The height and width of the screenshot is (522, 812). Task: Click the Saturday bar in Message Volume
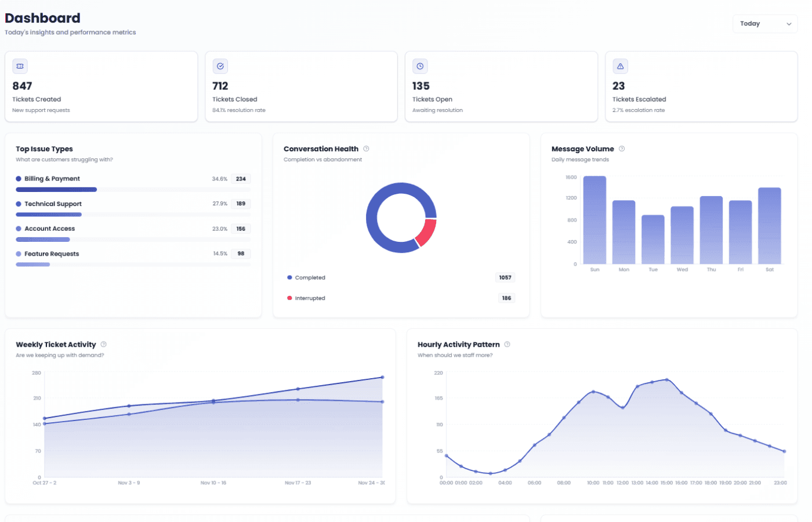pos(770,226)
